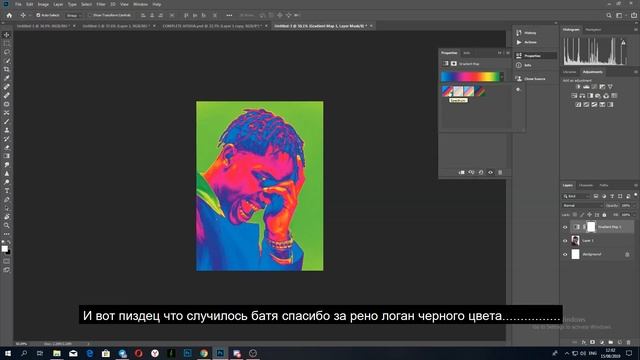Open the gradient picker dropdown arrow

502,76
